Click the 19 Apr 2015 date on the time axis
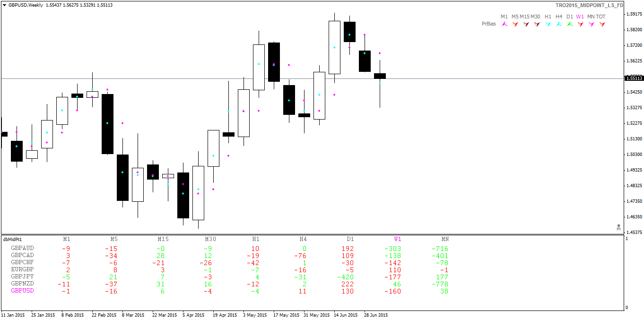644x319 pixels. 225,315
